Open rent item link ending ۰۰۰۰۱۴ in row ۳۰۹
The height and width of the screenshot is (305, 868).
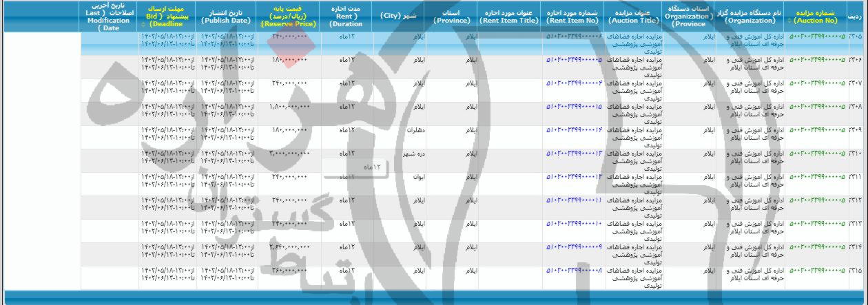point(575,129)
